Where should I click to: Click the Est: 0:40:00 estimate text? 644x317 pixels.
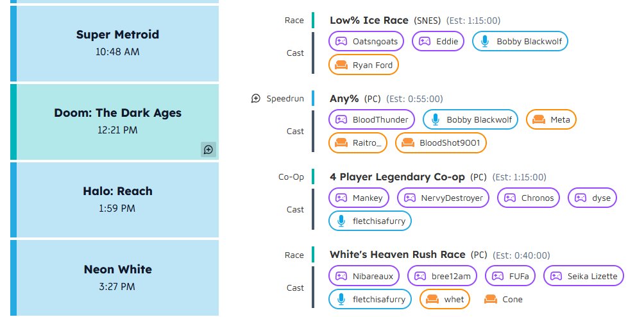521,255
